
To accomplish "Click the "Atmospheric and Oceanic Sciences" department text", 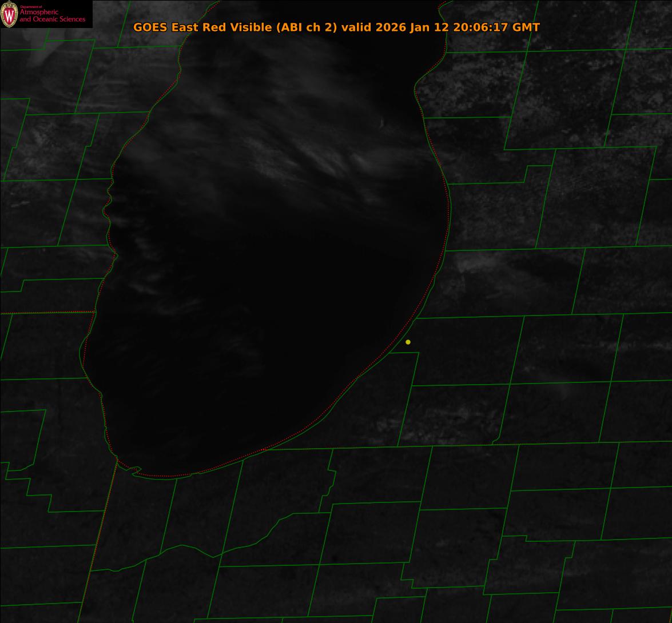I will 52,16.
